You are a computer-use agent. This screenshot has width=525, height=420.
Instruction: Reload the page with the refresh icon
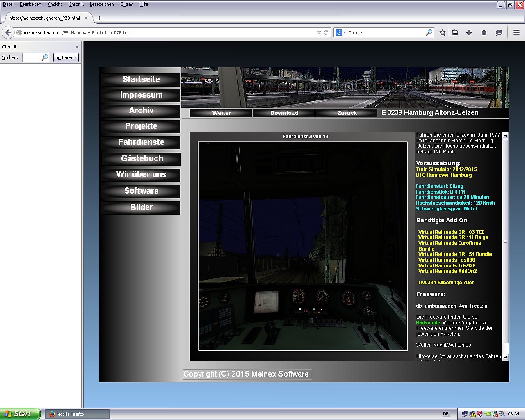click(326, 32)
